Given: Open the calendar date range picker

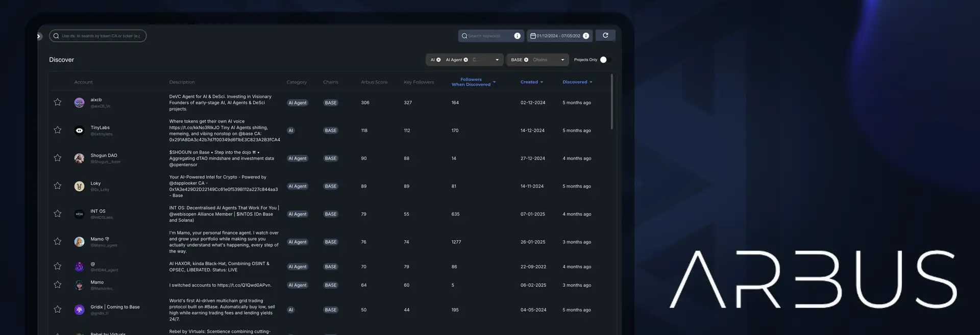Looking at the screenshot, I should pyautogui.click(x=533, y=36).
